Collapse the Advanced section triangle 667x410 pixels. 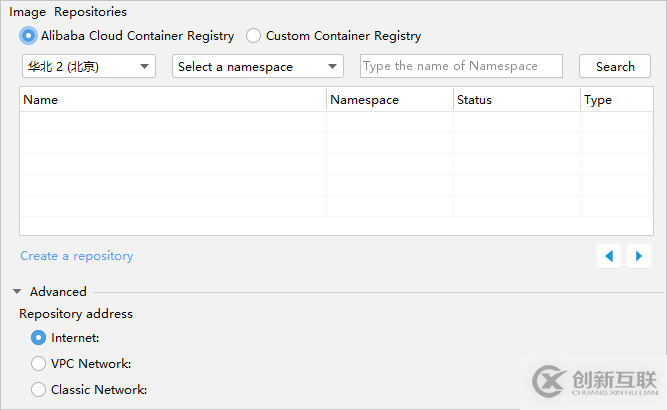(18, 292)
